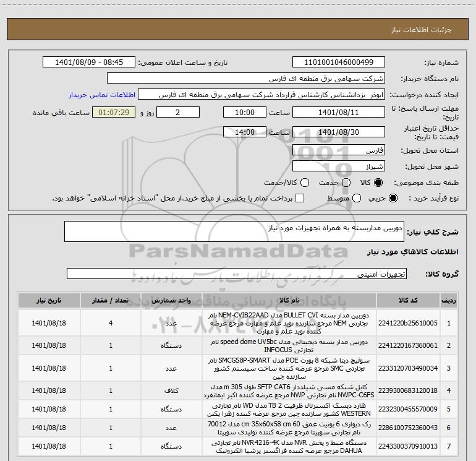The image size is (476, 461).
Task: Click the کد کالا column header
Action: 408,301
